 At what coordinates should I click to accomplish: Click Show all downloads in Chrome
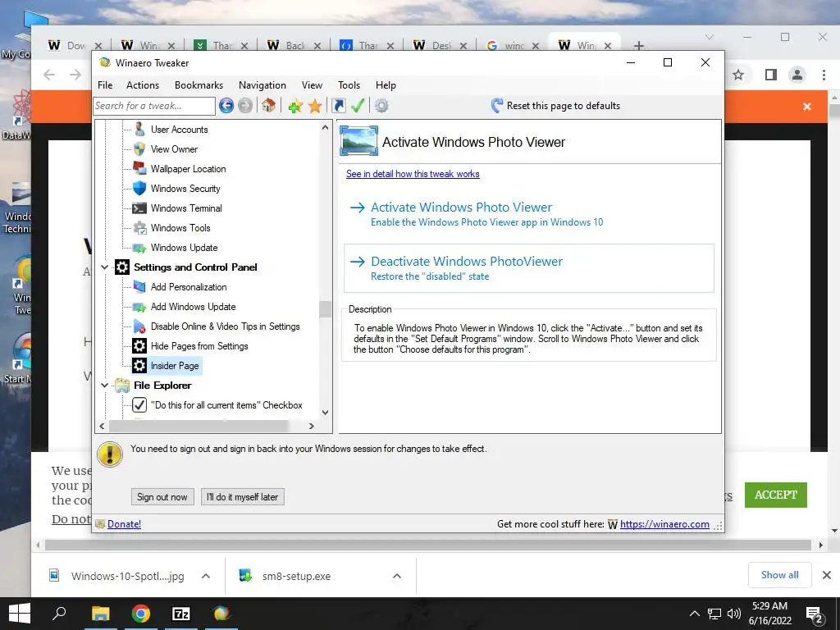[779, 575]
